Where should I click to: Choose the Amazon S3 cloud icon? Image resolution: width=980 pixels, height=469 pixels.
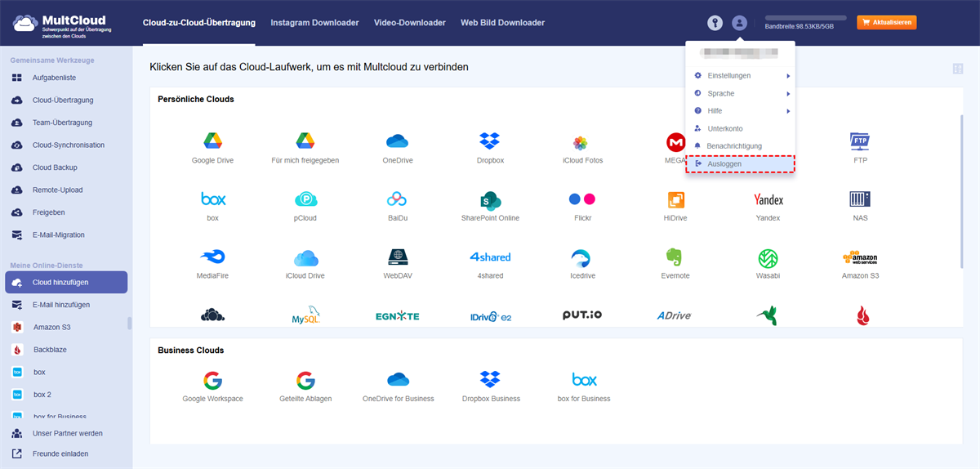(x=860, y=257)
